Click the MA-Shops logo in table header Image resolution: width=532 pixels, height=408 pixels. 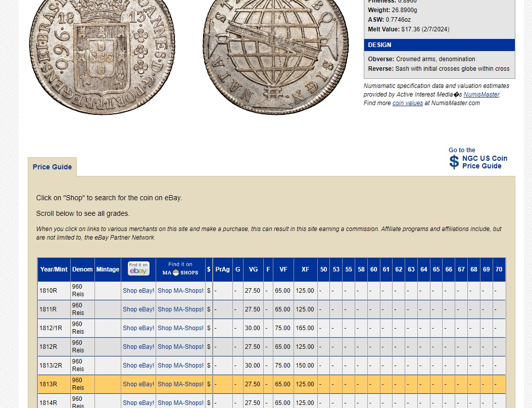click(x=180, y=269)
